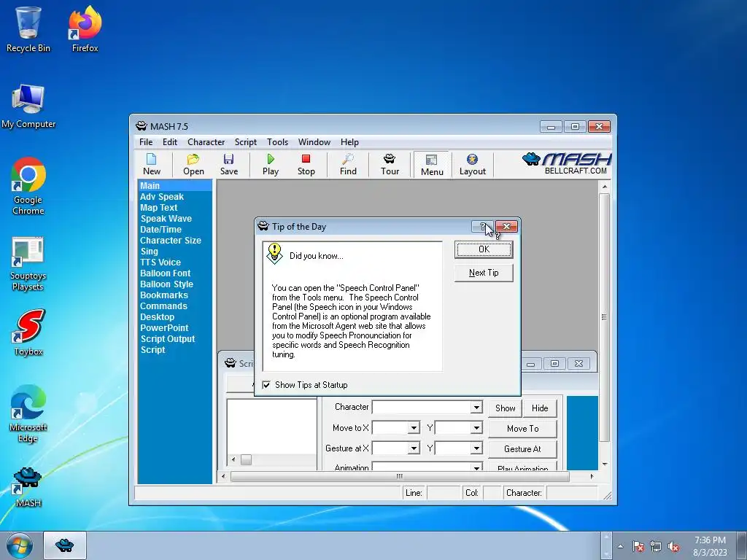Show hidden tray icons arrow
Viewport: 747px width, 560px height.
pos(620,546)
